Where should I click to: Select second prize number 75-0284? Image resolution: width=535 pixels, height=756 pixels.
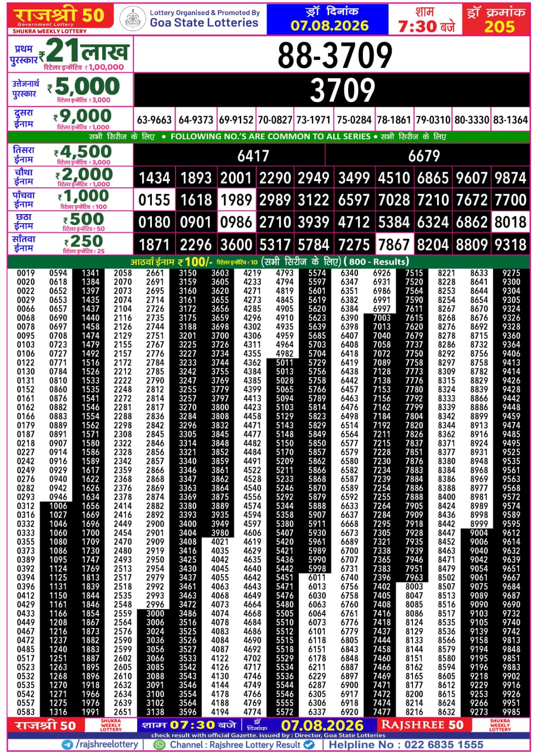click(354, 120)
